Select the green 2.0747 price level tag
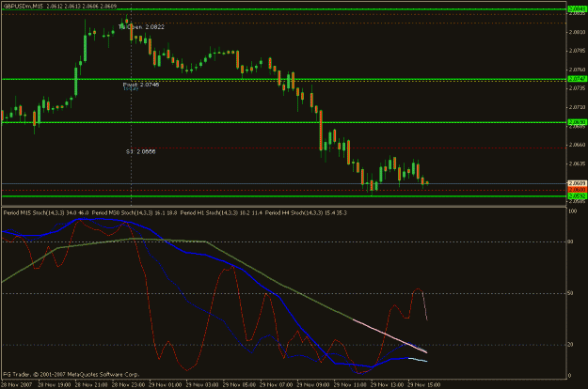 [x=578, y=79]
